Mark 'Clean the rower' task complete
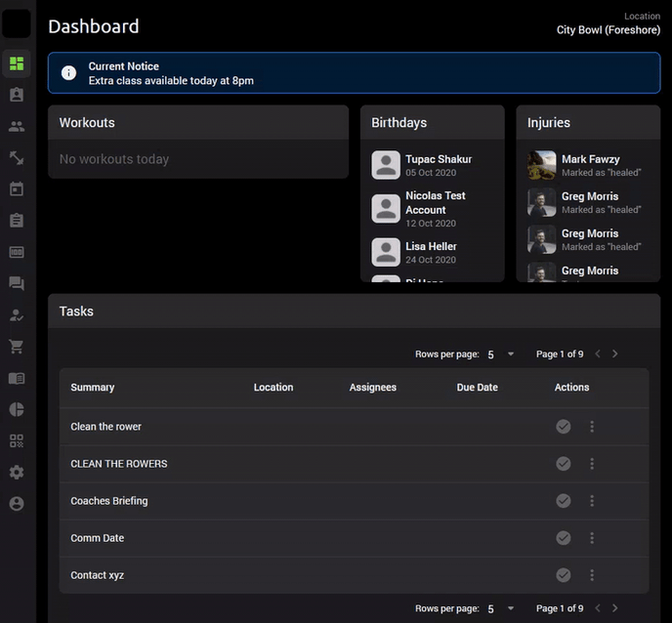Viewport: 672px width, 623px height. click(x=564, y=427)
